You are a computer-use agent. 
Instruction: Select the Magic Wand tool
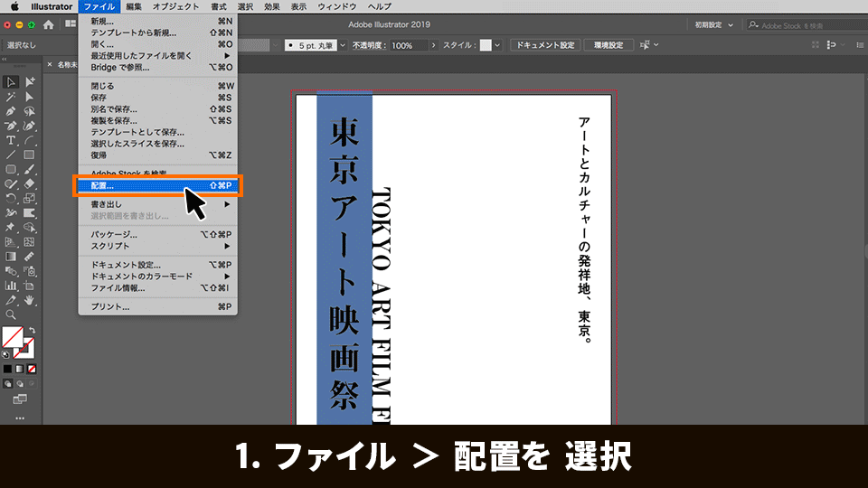tap(11, 97)
